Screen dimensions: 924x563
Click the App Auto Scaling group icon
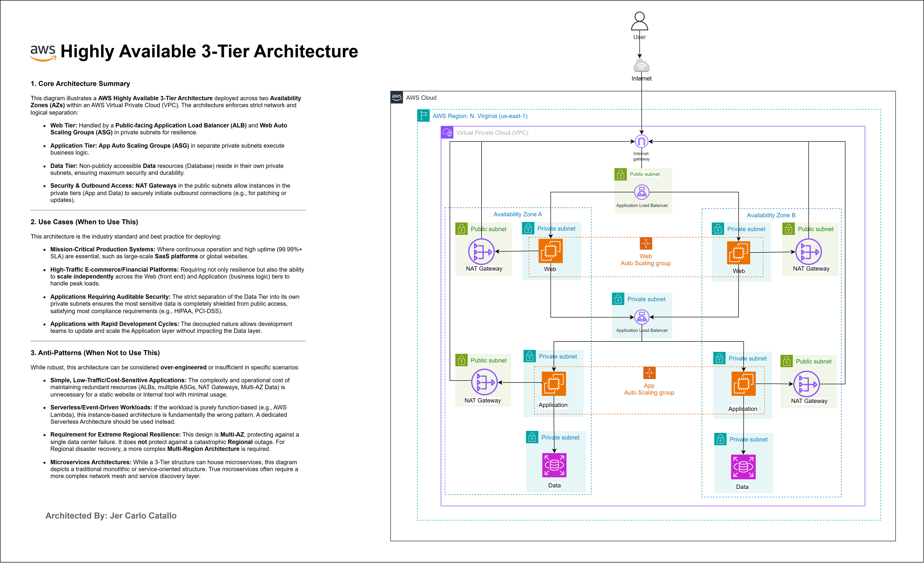coord(649,373)
